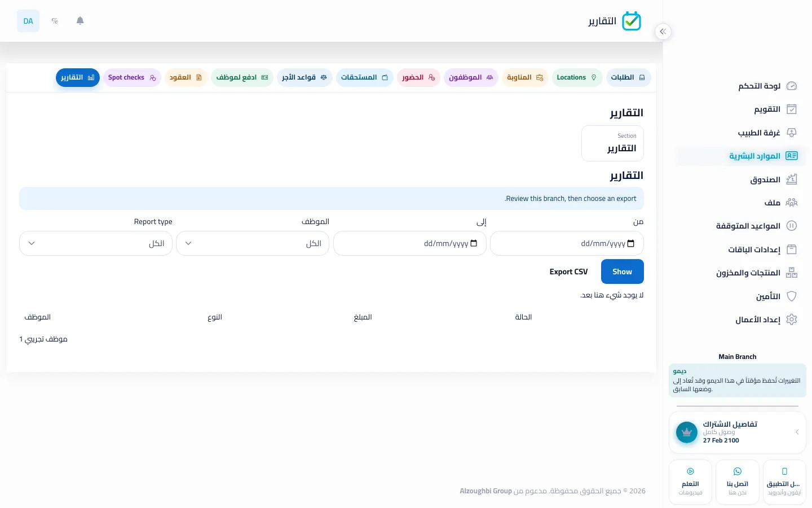Open المواعيد المتوقفة paused appointments

point(756,226)
